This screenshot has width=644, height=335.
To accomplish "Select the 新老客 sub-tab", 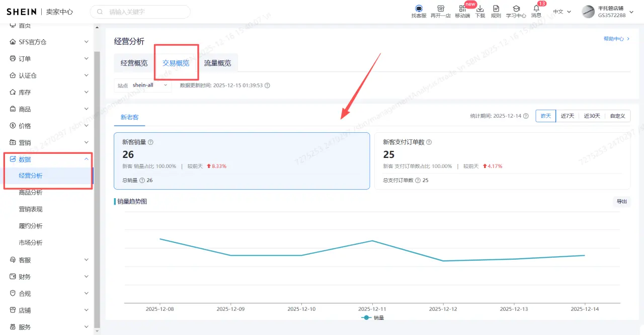I will pos(129,117).
